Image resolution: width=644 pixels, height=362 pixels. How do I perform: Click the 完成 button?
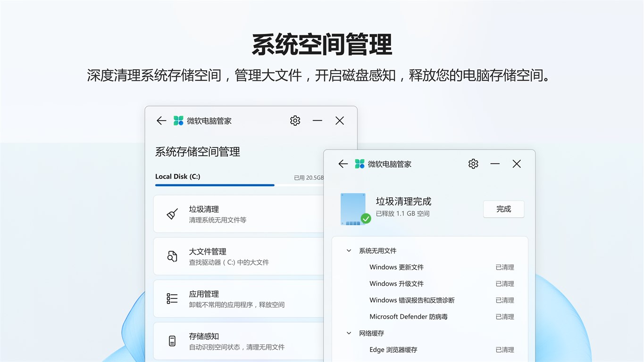(504, 209)
